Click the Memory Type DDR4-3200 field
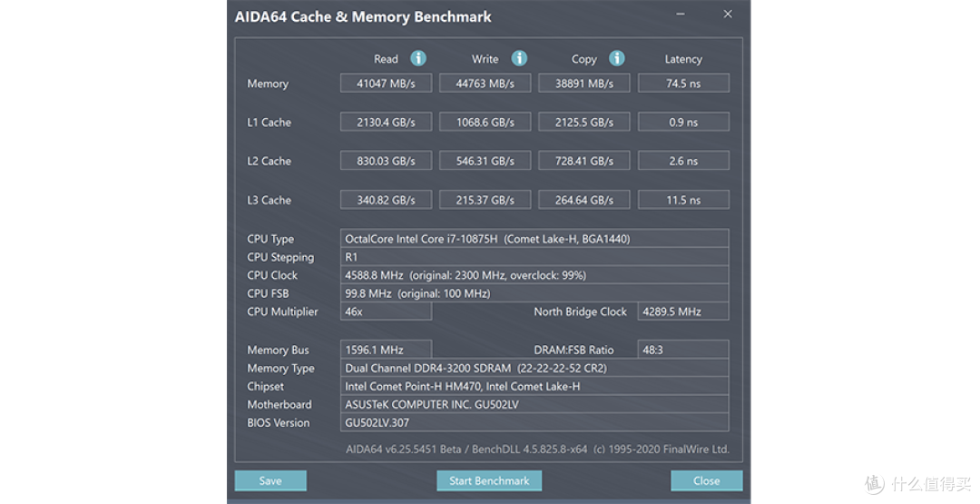Screen dimensions: 980x504 tap(534, 368)
